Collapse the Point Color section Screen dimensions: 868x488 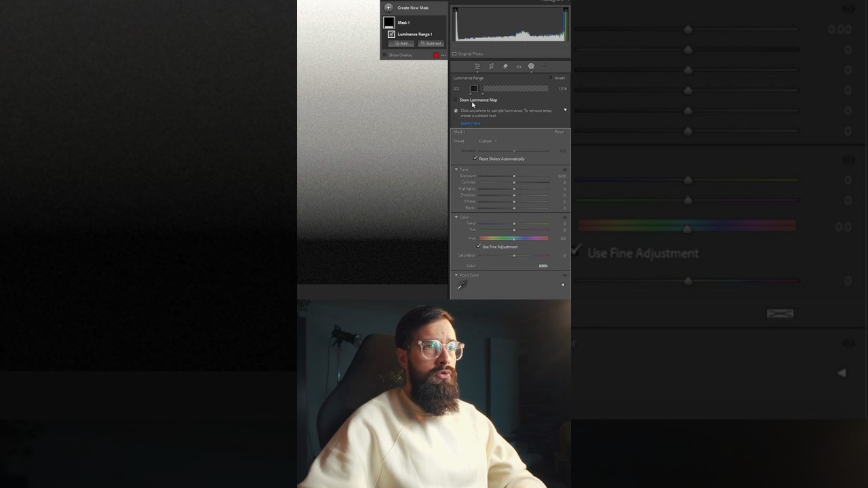pyautogui.click(x=456, y=275)
